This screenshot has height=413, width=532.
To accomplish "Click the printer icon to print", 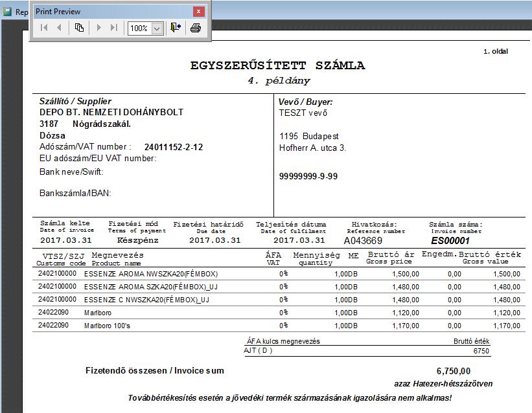I will pyautogui.click(x=196, y=27).
